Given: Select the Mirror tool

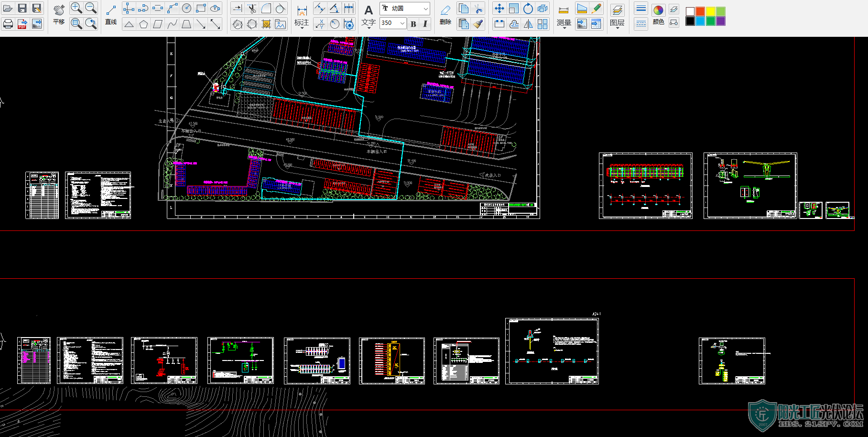Looking at the screenshot, I should pos(528,24).
